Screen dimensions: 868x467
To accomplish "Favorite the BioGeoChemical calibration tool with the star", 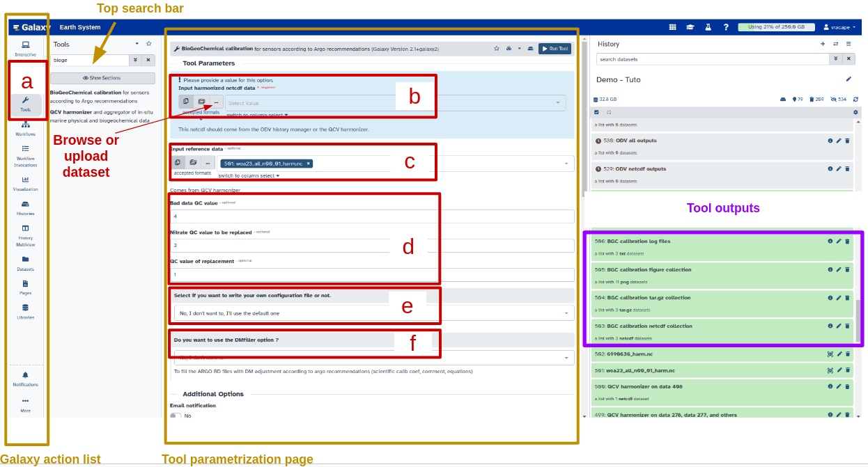I will [497, 49].
